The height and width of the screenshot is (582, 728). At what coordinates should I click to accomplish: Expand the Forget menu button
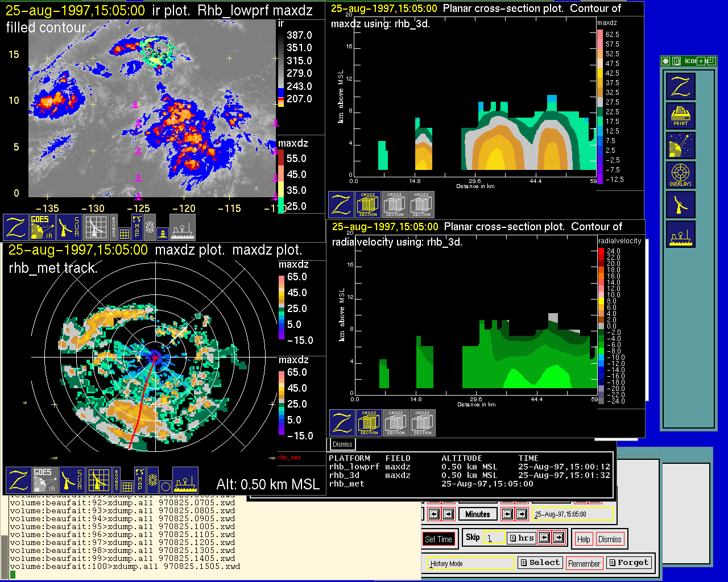tap(628, 563)
